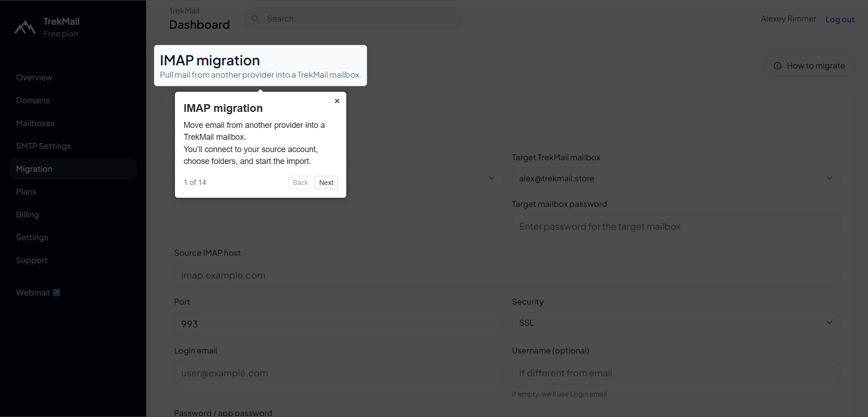Click the Dashboard title in the header
The image size is (868, 417).
[200, 25]
